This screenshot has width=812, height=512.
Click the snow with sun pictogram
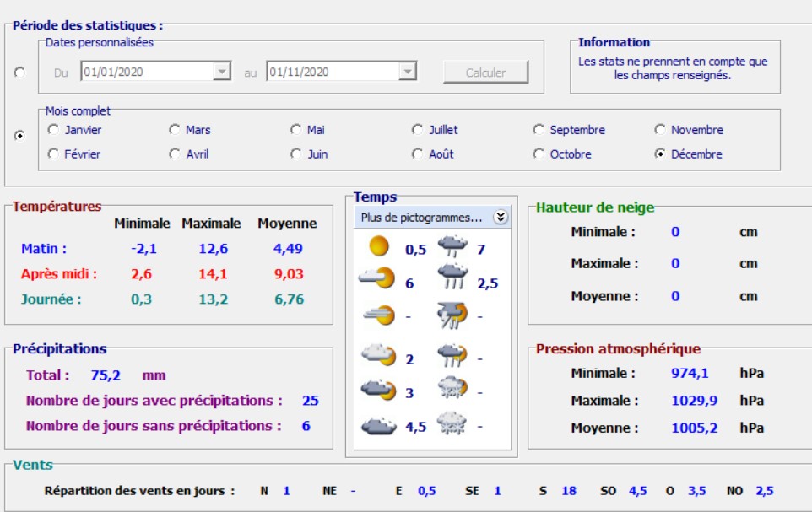coord(452,391)
